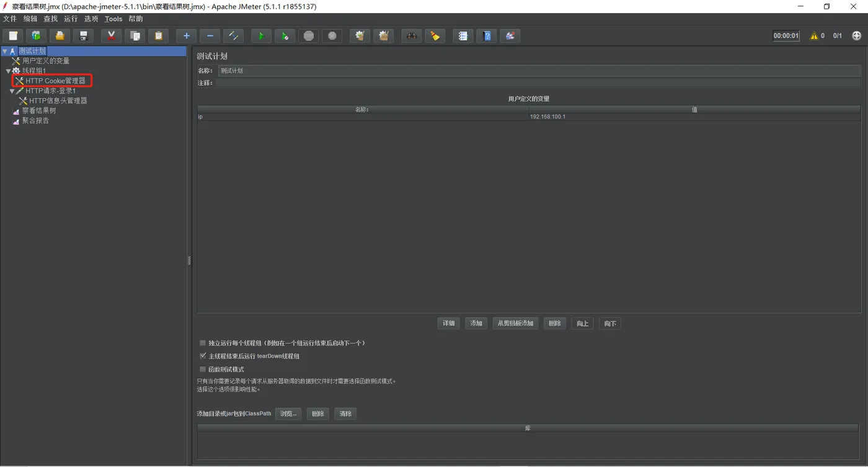Uncheck 主线程结束后运行 tearDown线程组
Viewport: 868px width, 467px height.
point(203,356)
